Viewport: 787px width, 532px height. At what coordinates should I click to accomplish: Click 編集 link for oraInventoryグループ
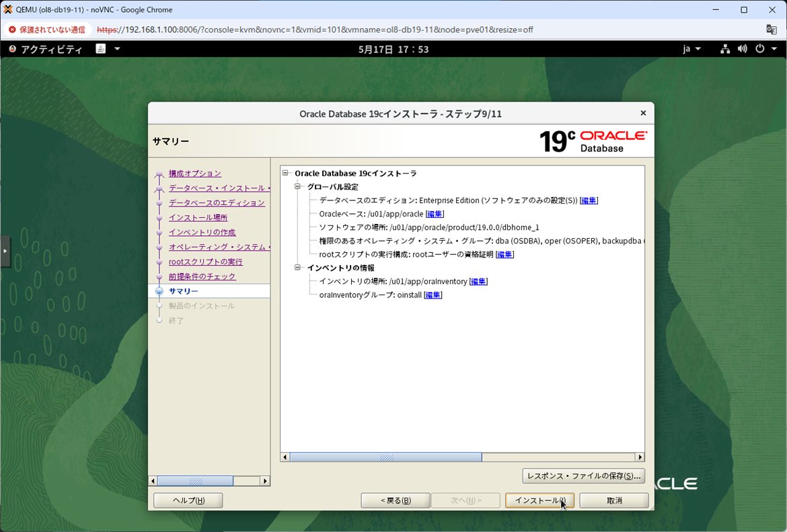click(x=433, y=295)
